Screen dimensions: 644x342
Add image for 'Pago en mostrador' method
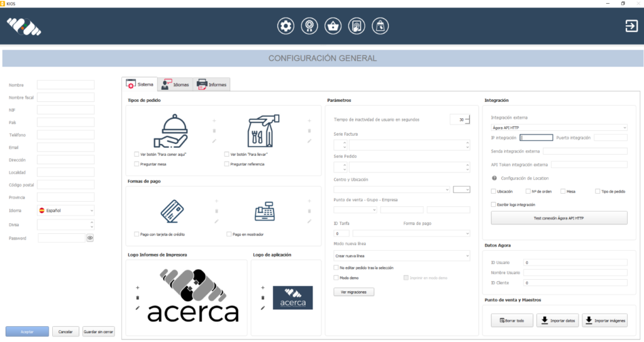click(309, 201)
